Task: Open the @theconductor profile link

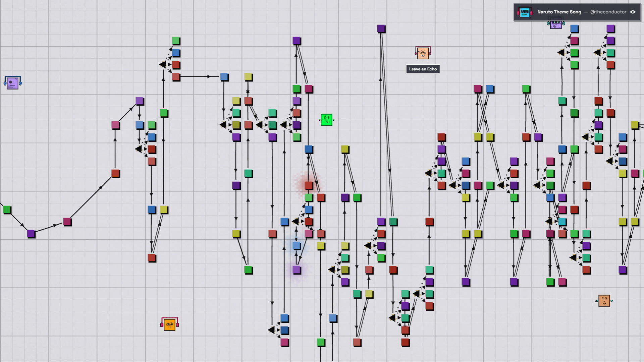Action: pyautogui.click(x=608, y=12)
